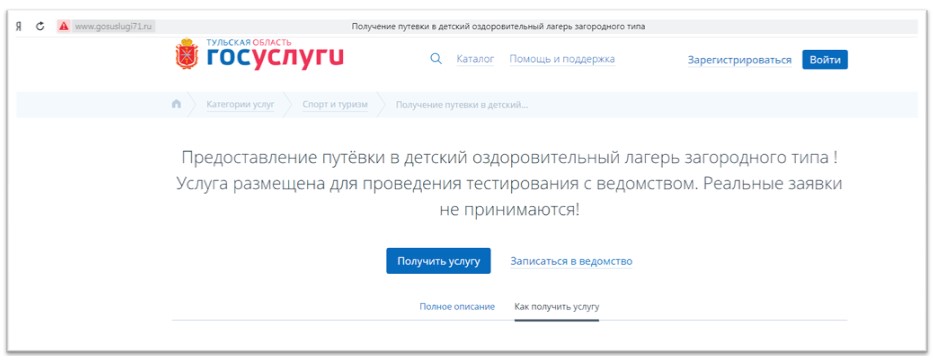Viewport: 934px width, 361px height.
Task: Click the Получение путевки в детский… breadcrumb
Action: (x=462, y=105)
